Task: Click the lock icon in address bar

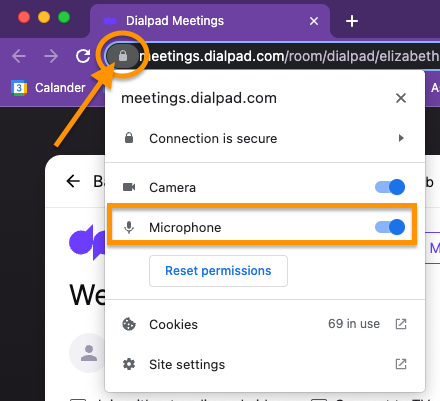Action: (123, 56)
